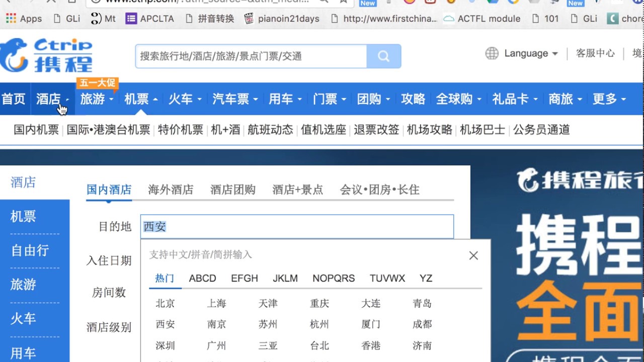
Task: Open 攻略 in the nav bar
Action: pyautogui.click(x=413, y=99)
